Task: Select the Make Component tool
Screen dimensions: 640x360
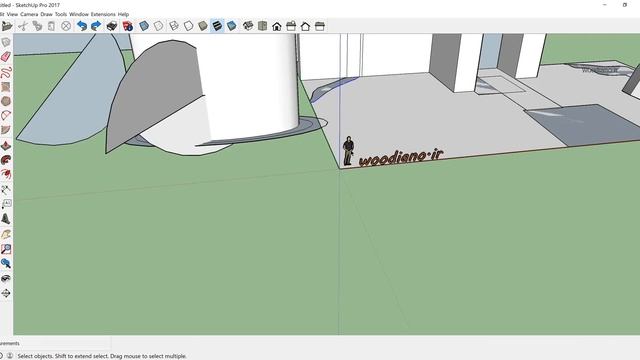Action: [6, 42]
